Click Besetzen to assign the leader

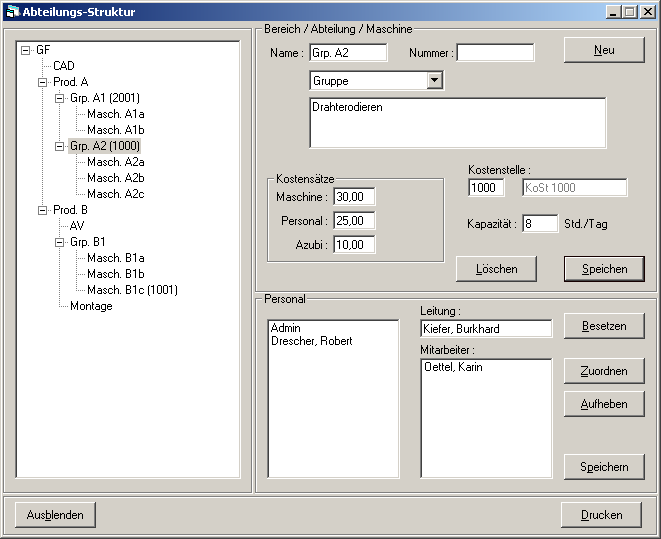point(604,326)
